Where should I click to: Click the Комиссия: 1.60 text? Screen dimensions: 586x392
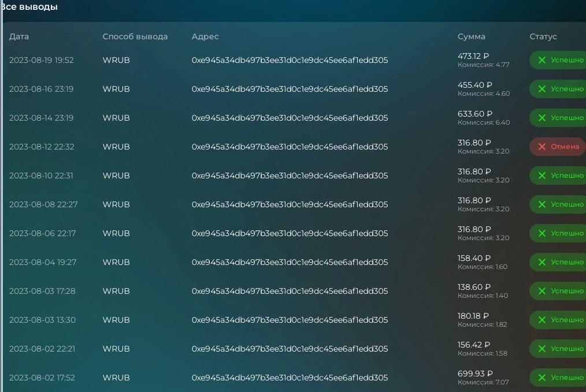coord(483,267)
